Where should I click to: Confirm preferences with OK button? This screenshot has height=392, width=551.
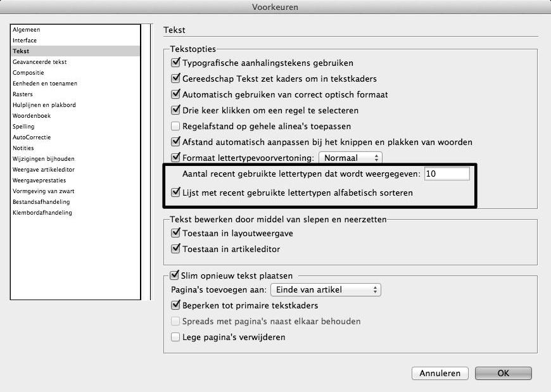pyautogui.click(x=503, y=373)
